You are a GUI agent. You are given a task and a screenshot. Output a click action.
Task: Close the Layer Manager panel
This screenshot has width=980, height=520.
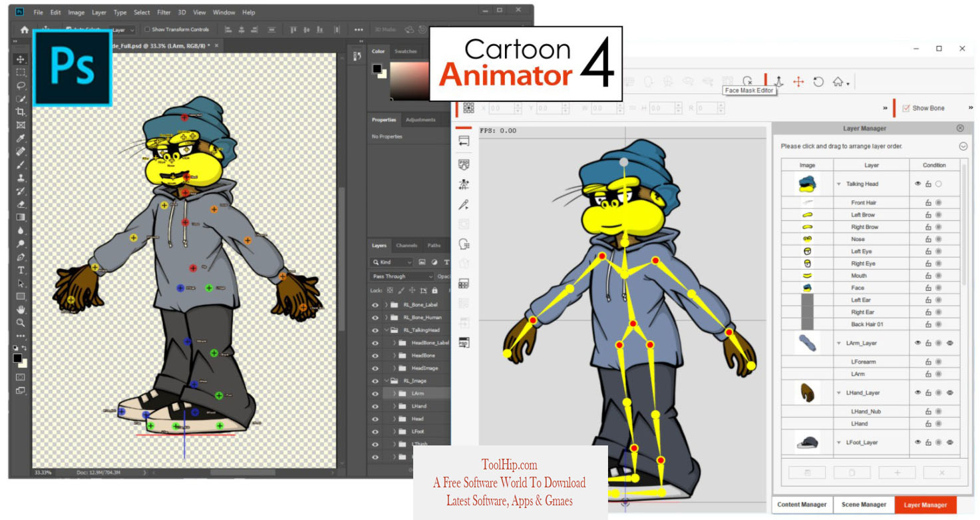tap(960, 128)
